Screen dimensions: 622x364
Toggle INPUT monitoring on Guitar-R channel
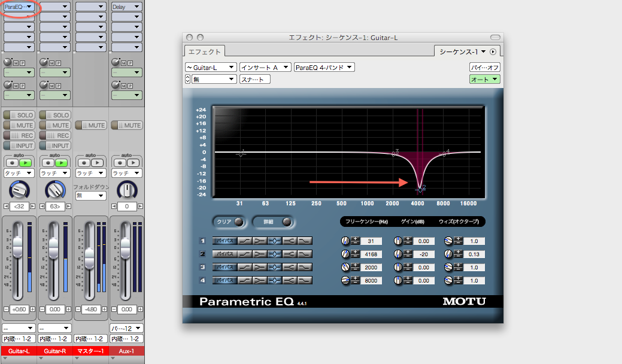tap(54, 146)
